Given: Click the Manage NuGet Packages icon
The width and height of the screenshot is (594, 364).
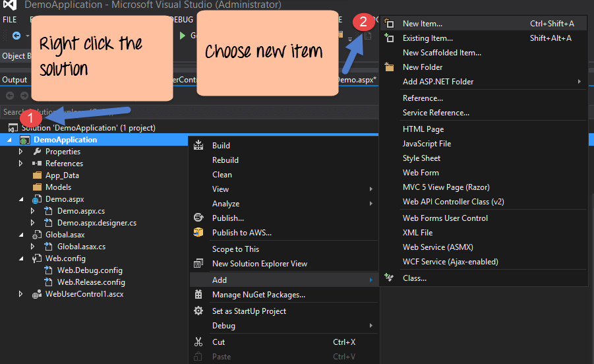Looking at the screenshot, I should click(x=198, y=295).
